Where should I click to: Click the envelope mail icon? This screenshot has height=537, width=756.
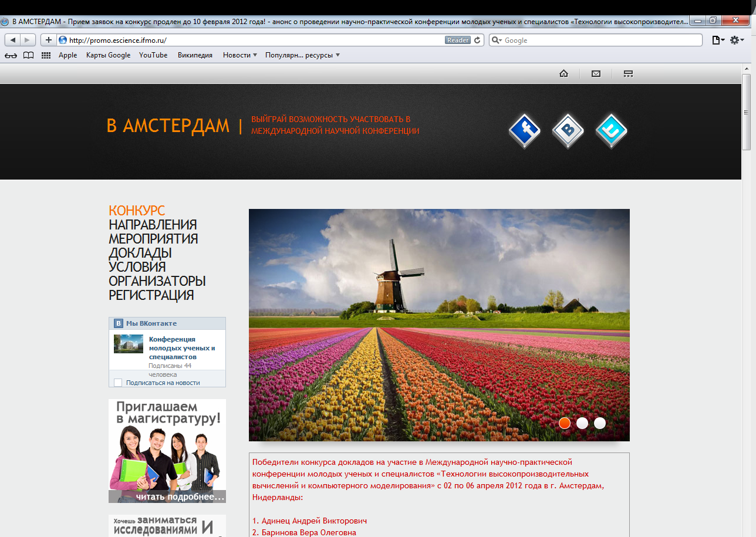596,73
